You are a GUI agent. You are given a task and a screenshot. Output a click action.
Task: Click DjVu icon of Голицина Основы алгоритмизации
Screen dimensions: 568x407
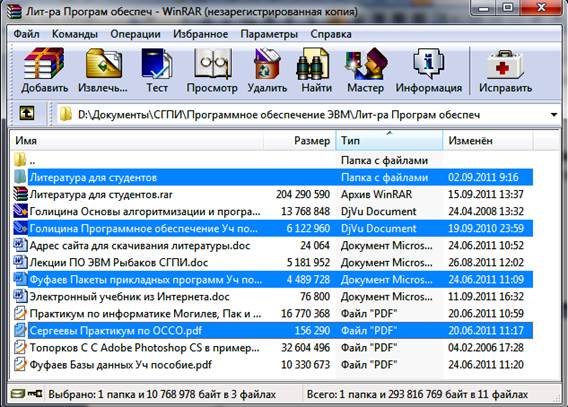pos(20,211)
